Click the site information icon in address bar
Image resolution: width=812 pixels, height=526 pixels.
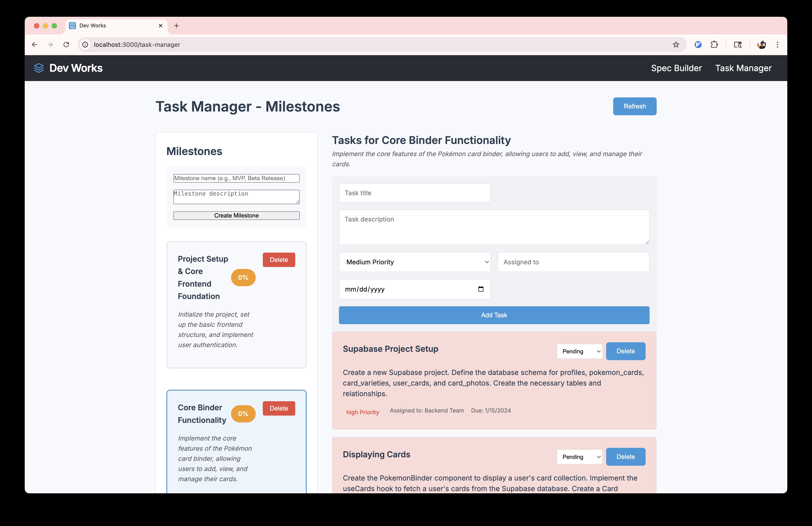85,44
